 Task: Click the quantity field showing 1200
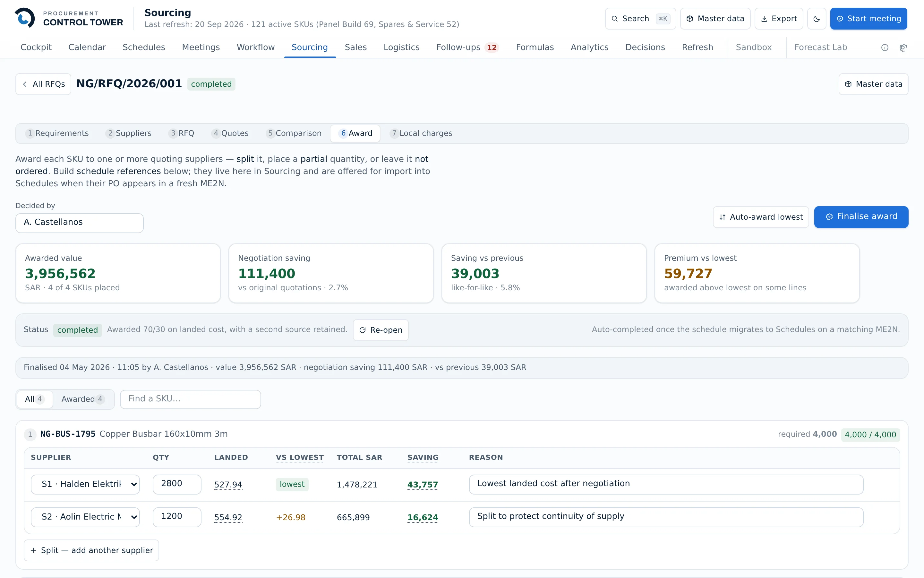tap(177, 517)
